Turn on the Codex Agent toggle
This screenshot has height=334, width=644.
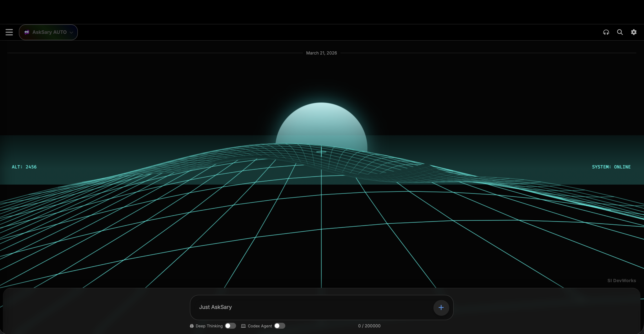click(x=280, y=326)
